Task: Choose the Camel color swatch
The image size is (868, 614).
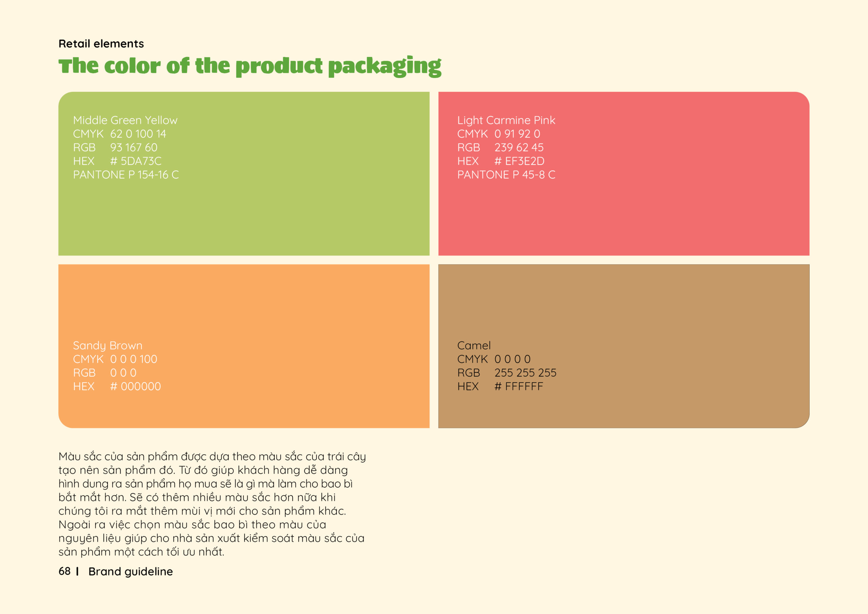Action: pos(624,346)
